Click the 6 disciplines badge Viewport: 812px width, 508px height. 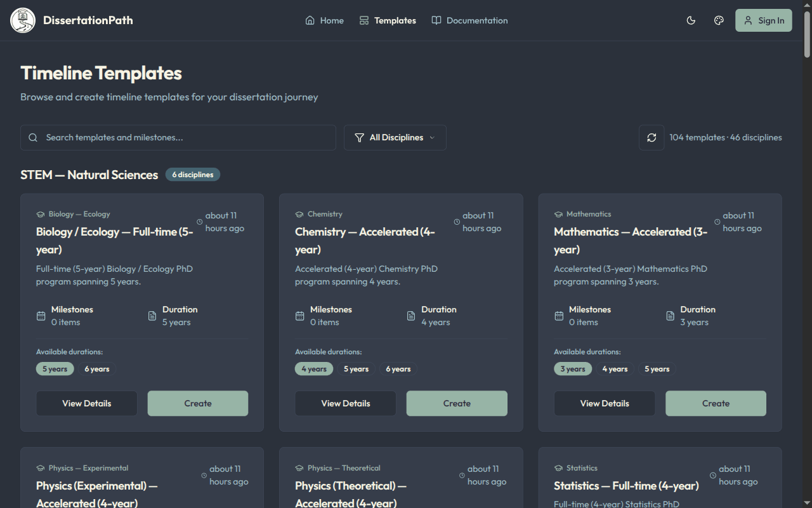click(x=192, y=174)
